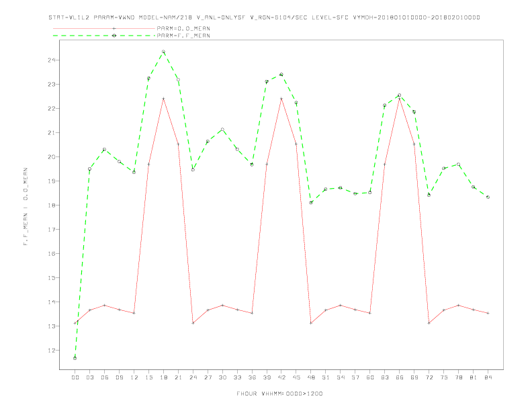Click green F.F_MEAN lowest marker at hour 00
532x411 pixels.
[75, 358]
